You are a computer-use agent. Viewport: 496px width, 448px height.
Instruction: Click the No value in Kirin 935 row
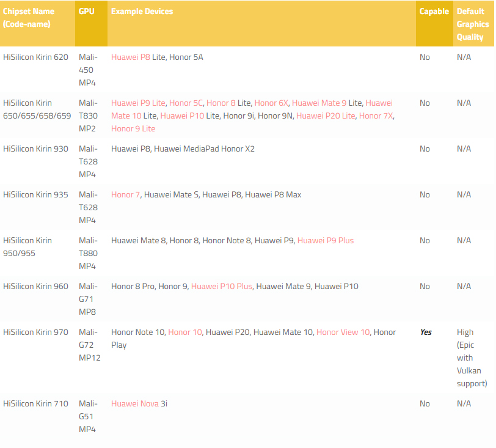[425, 195]
